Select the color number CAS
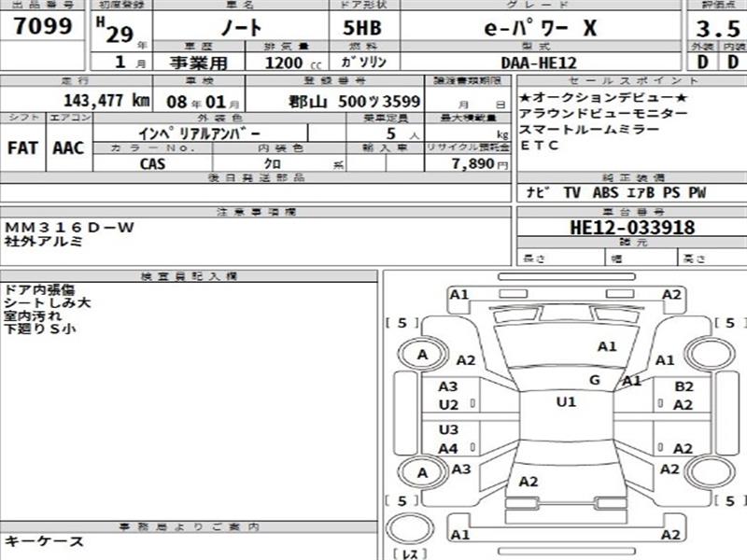This screenshot has width=747, height=560. (x=152, y=164)
